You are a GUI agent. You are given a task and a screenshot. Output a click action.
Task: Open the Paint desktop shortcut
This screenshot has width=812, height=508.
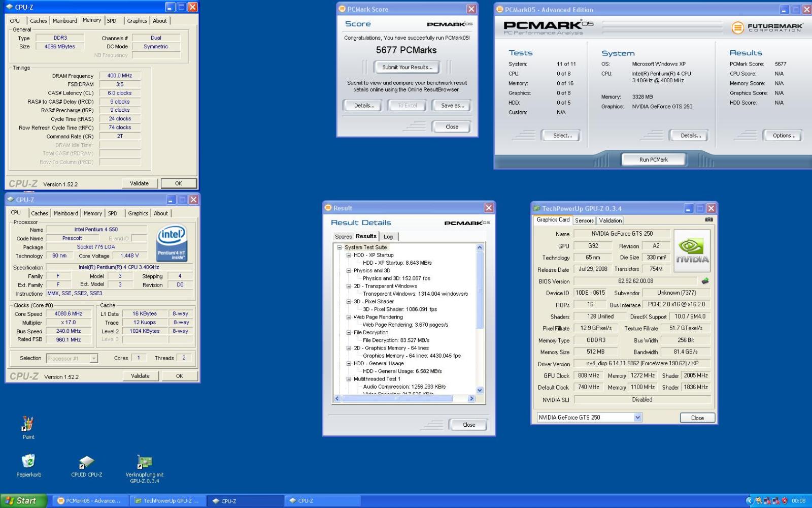[x=28, y=427]
